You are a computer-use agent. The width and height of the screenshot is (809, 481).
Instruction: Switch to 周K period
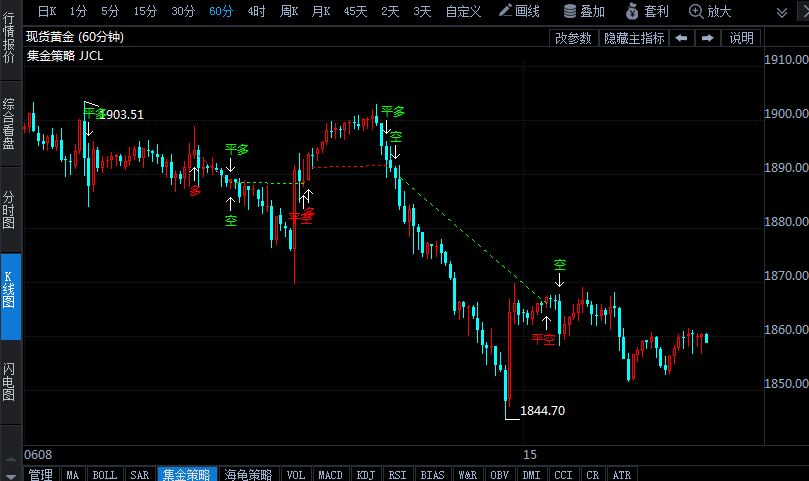289,11
